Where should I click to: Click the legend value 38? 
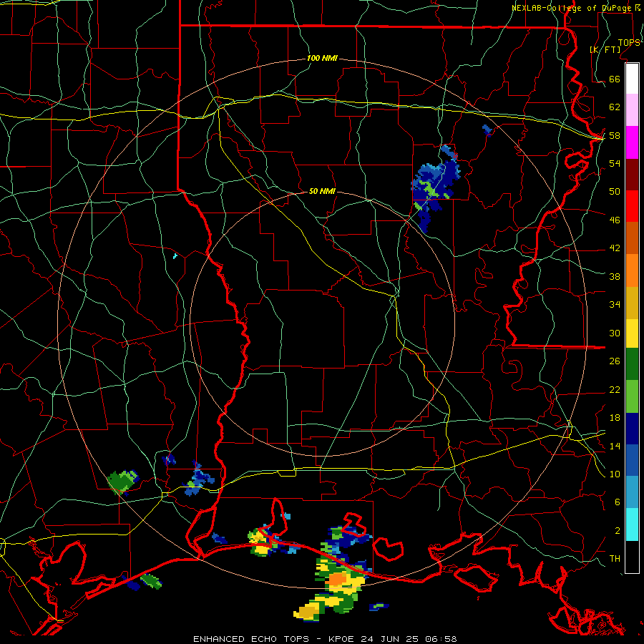coord(615,276)
